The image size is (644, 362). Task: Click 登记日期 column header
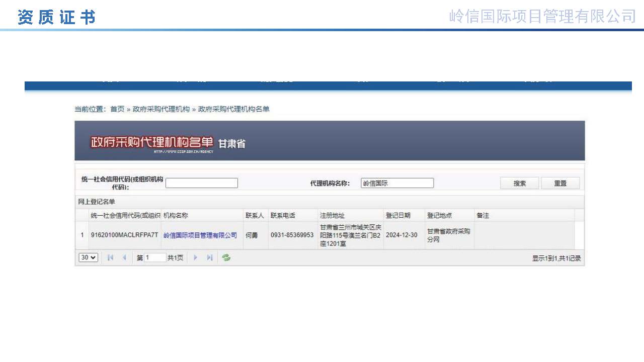click(x=405, y=215)
